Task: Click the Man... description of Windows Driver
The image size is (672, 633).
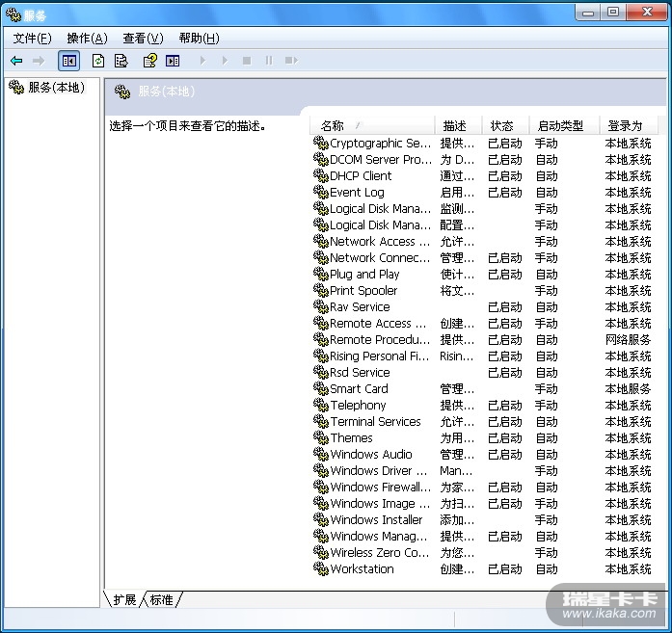Action: coord(456,471)
